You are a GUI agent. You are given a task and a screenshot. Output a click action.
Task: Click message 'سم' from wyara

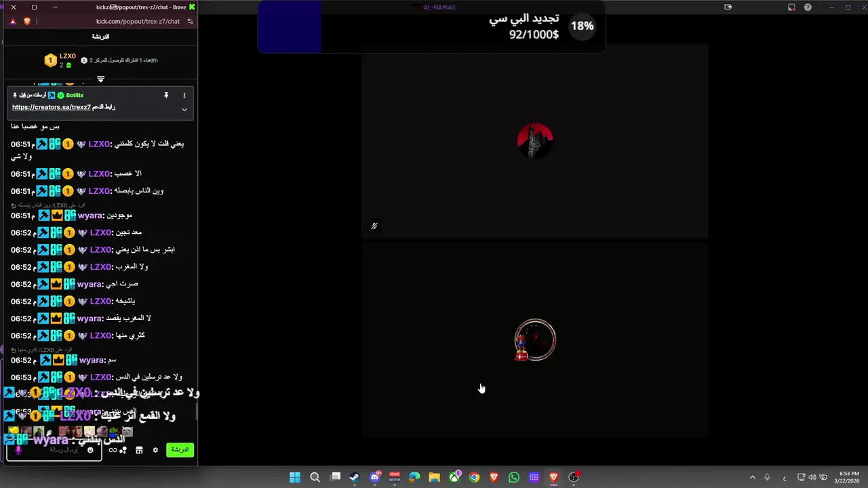(x=113, y=360)
